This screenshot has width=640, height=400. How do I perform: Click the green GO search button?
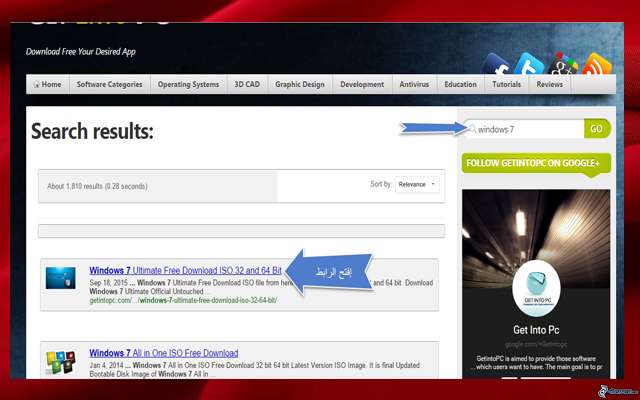[x=597, y=129]
